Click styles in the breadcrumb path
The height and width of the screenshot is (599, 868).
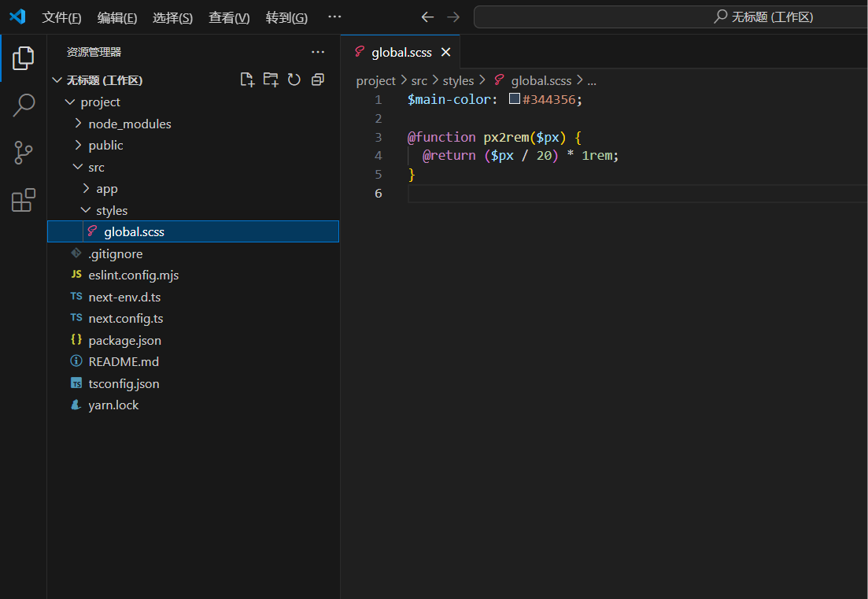point(458,81)
